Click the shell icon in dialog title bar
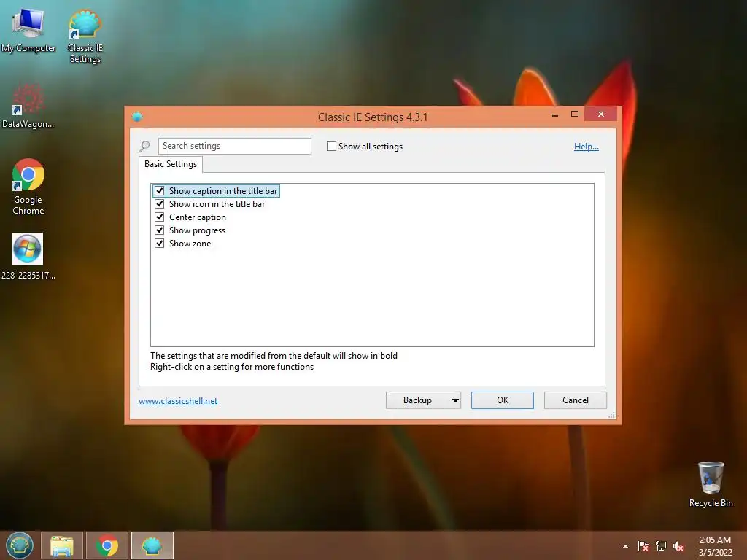Screen dimensions: 747x560 pos(137,117)
